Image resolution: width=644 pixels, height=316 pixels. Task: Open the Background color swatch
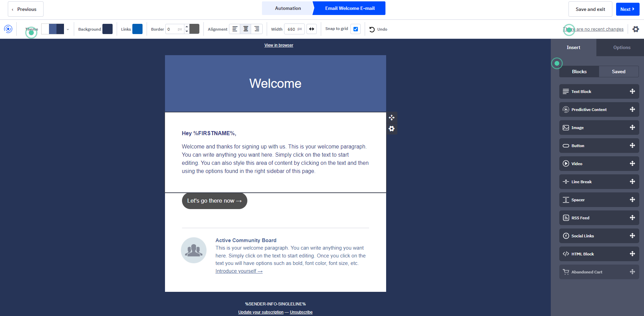pyautogui.click(x=108, y=29)
